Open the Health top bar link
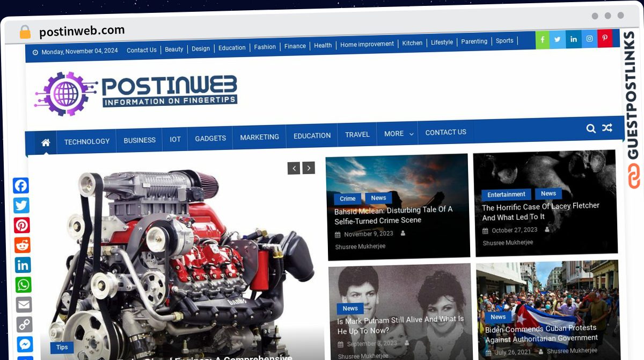Image resolution: width=644 pixels, height=360 pixels. pos(323,46)
